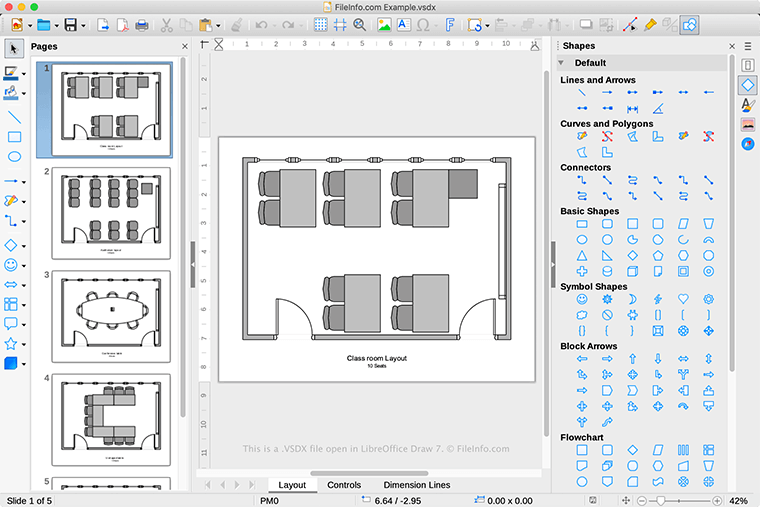Toggle the highlighter glue points icon
This screenshot has height=507, width=760.
650,25
